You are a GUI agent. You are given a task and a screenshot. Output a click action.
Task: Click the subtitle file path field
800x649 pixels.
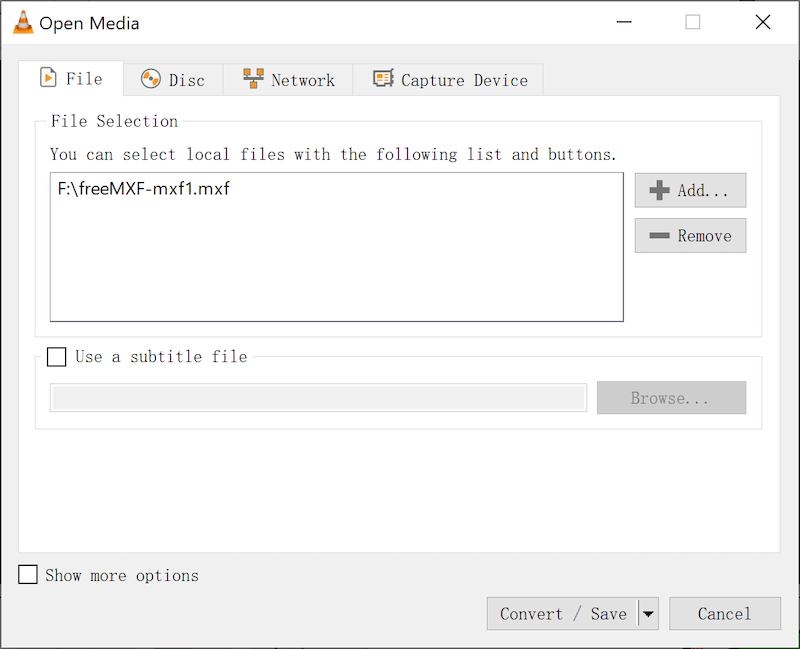pyautogui.click(x=318, y=398)
